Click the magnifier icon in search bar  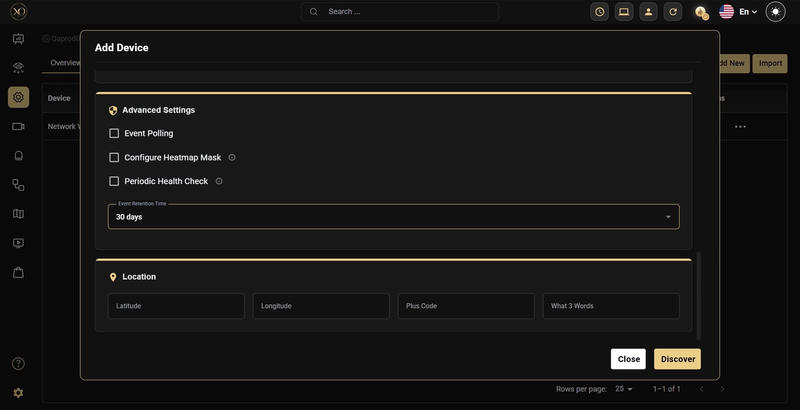314,12
